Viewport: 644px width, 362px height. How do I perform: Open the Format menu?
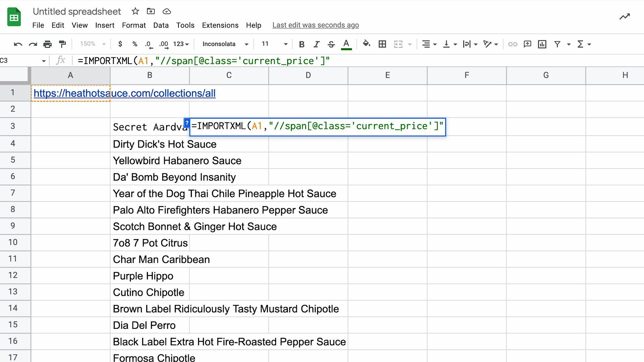click(134, 25)
